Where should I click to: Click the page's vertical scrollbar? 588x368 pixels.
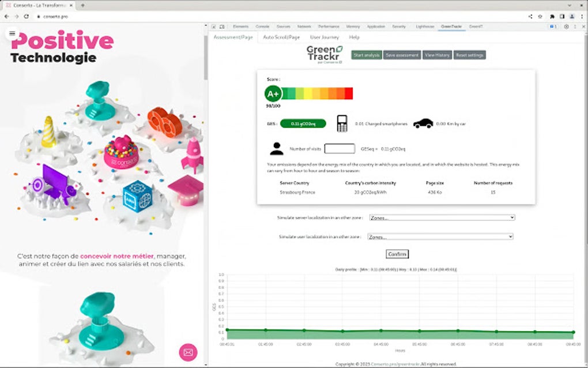[205, 58]
